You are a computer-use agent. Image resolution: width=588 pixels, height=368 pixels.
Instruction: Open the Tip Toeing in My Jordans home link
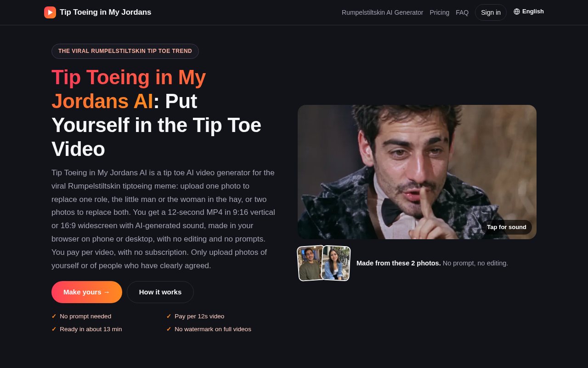(97, 12)
